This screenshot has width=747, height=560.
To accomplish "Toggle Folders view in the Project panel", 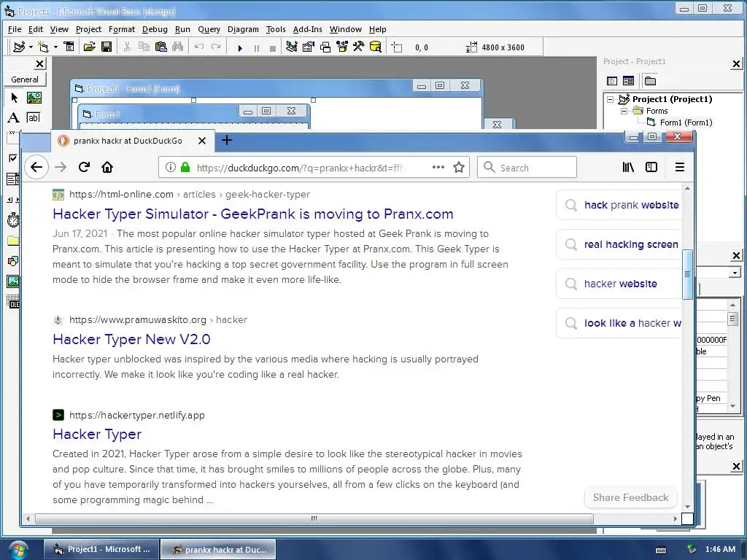I will pos(650,81).
